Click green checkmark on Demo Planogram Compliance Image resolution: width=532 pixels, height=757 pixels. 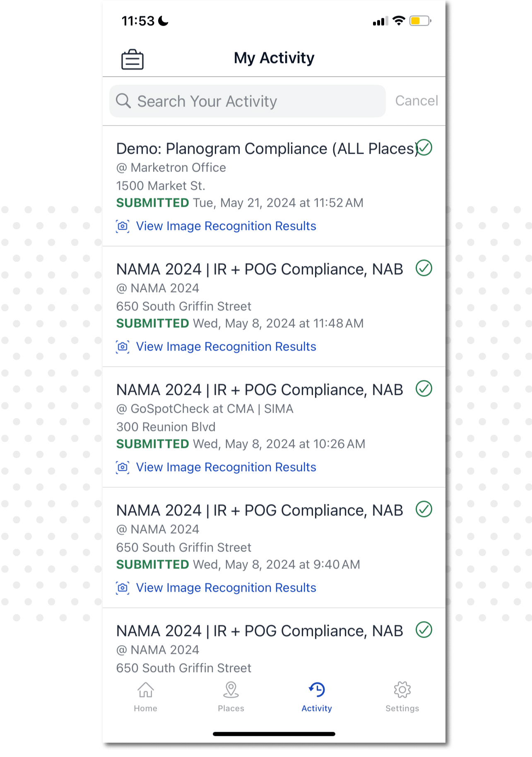click(x=424, y=148)
